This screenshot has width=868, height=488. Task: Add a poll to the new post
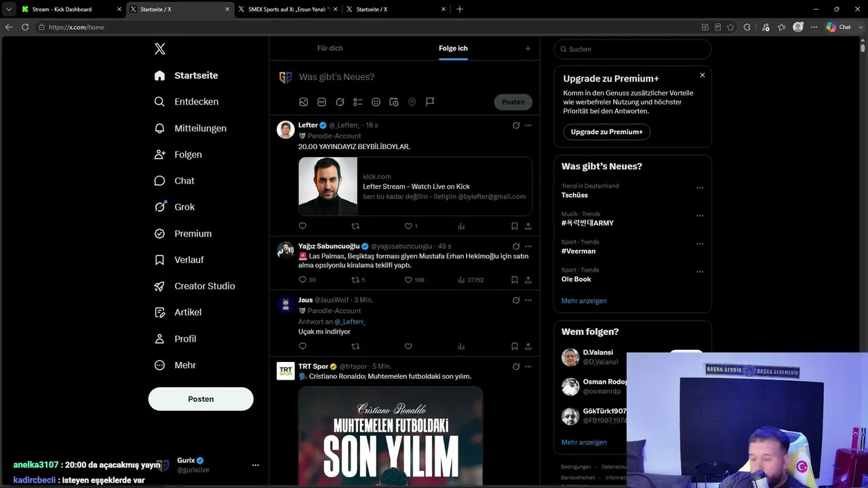pyautogui.click(x=358, y=102)
